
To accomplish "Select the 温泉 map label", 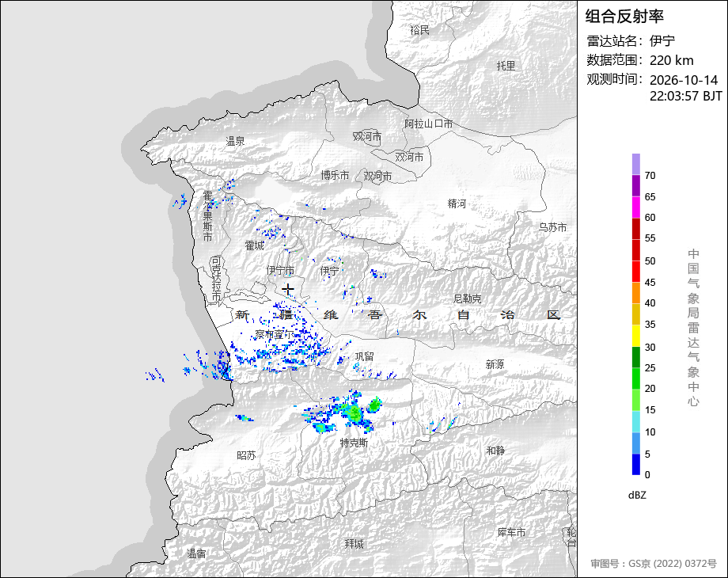I will point(235,141).
